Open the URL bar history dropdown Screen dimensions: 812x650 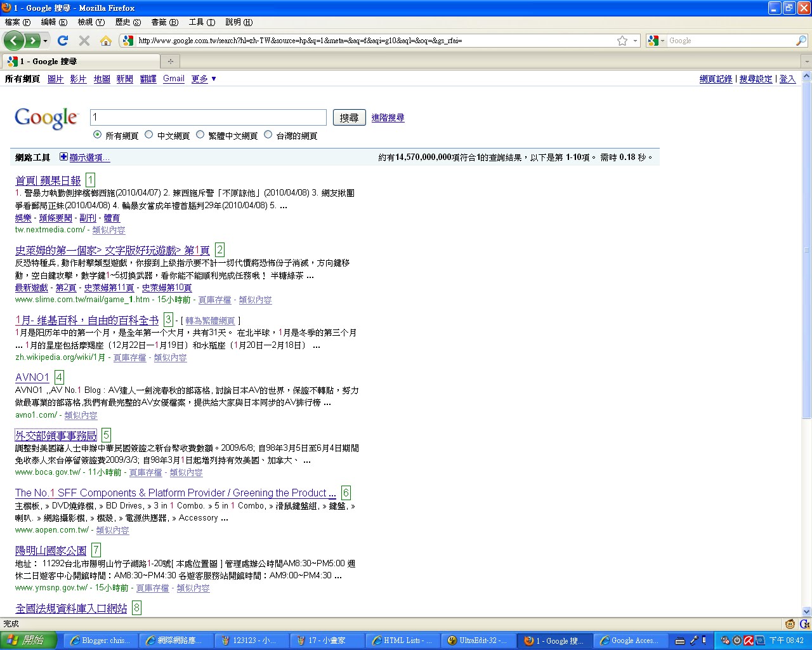point(636,41)
